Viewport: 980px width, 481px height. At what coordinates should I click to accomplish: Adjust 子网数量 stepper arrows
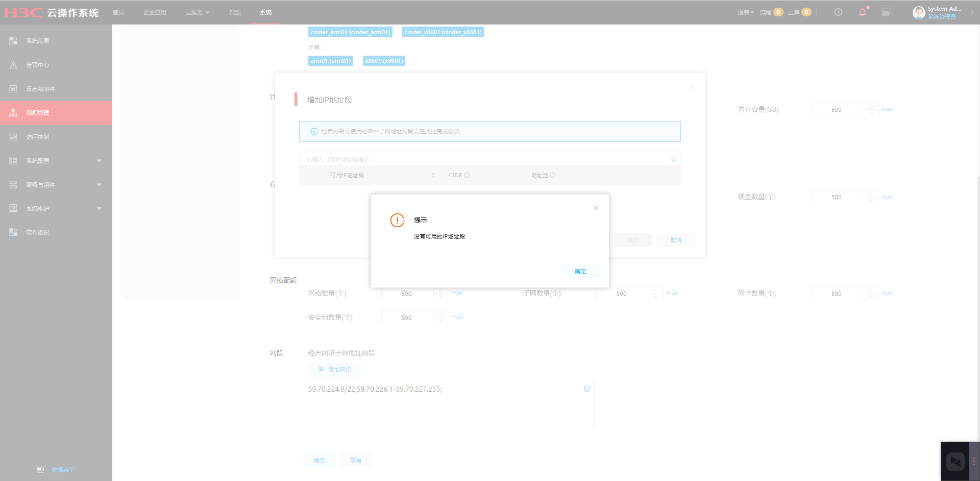click(x=656, y=294)
